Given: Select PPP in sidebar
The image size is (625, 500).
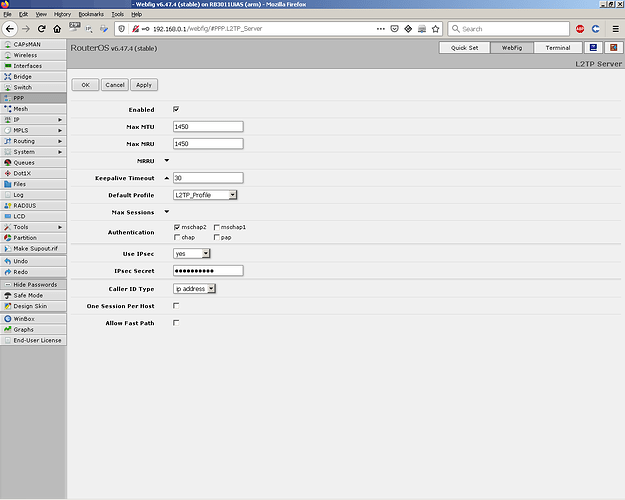Looking at the screenshot, I should pyautogui.click(x=33, y=98).
